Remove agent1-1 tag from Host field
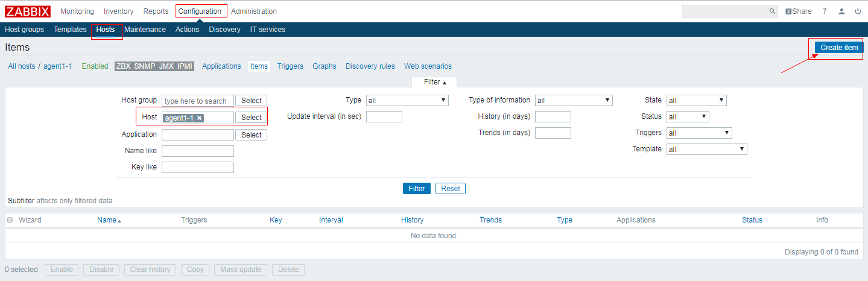 pyautogui.click(x=199, y=118)
